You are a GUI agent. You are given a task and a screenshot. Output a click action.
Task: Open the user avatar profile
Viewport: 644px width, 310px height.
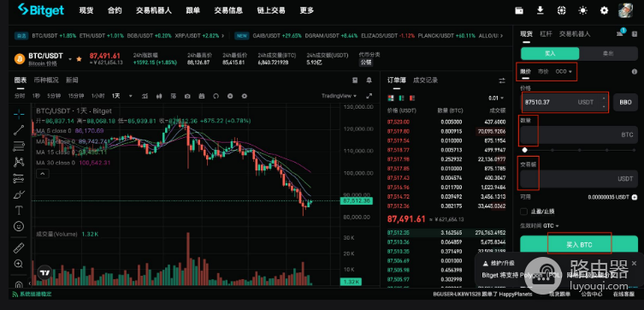625,10
